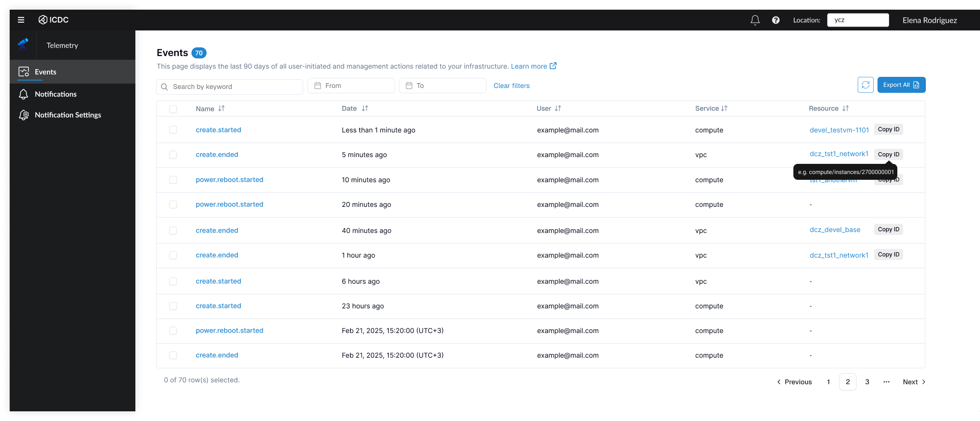Open Events in the sidebar
Viewport: 980px width, 421px height.
(73, 72)
